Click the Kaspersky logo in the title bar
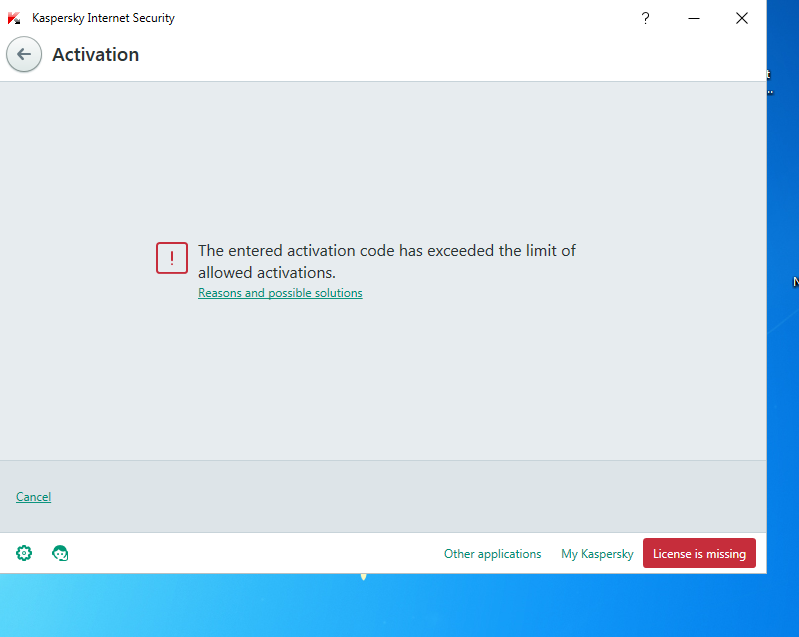This screenshot has width=799, height=637. [x=14, y=18]
